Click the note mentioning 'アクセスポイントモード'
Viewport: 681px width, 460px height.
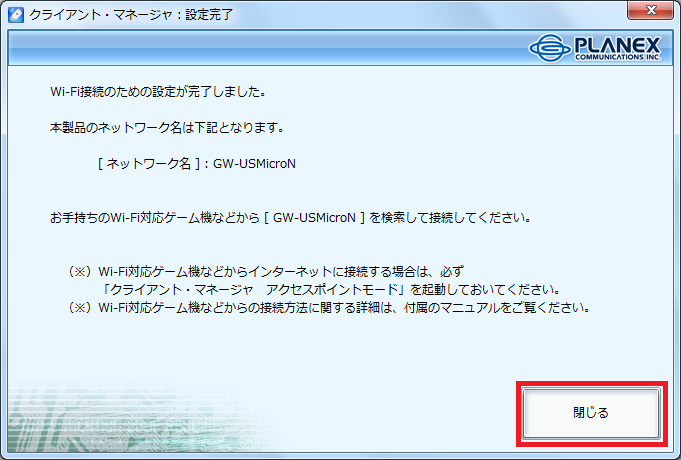[x=331, y=290]
